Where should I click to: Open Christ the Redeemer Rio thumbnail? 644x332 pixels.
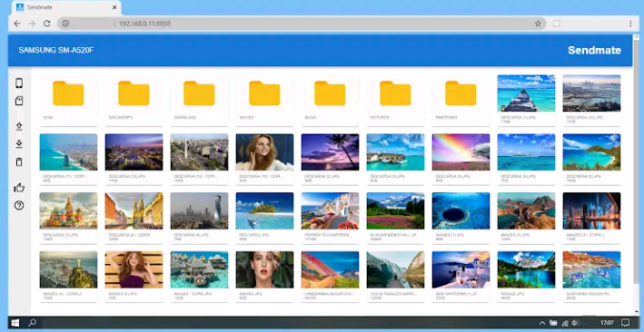(68, 269)
